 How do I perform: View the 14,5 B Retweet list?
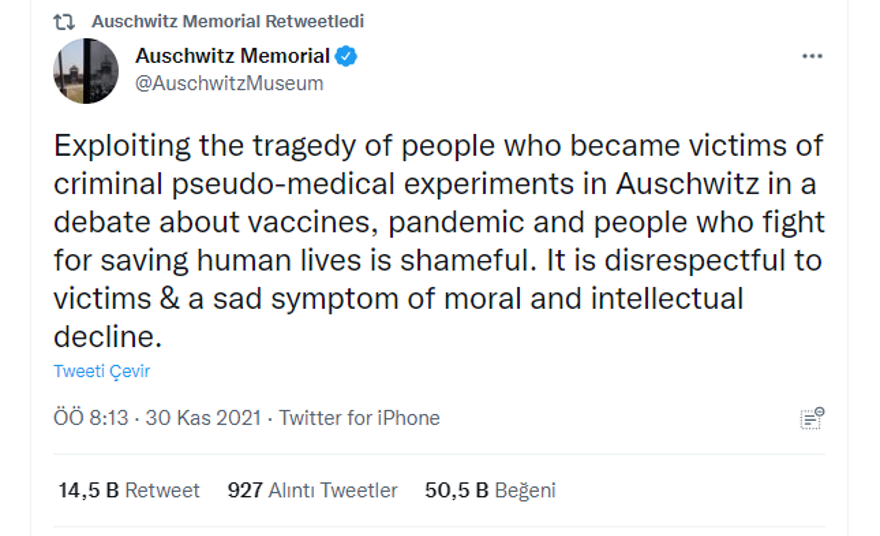coord(129,490)
